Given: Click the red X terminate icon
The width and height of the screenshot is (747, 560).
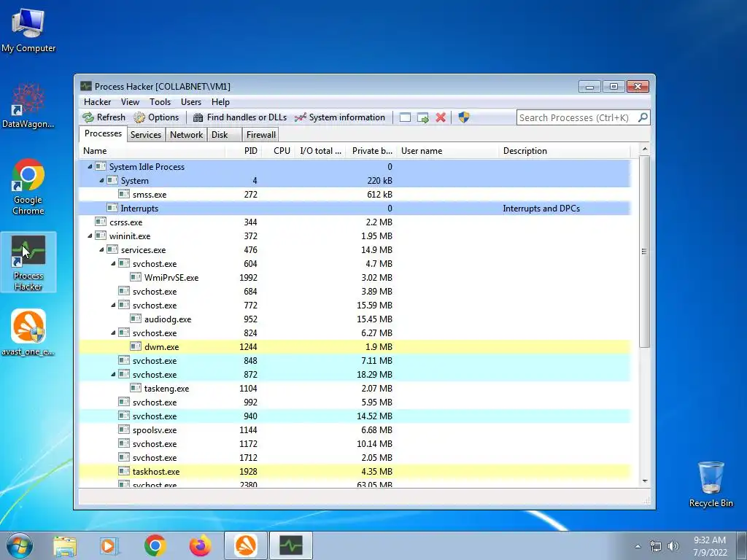Looking at the screenshot, I should [441, 117].
